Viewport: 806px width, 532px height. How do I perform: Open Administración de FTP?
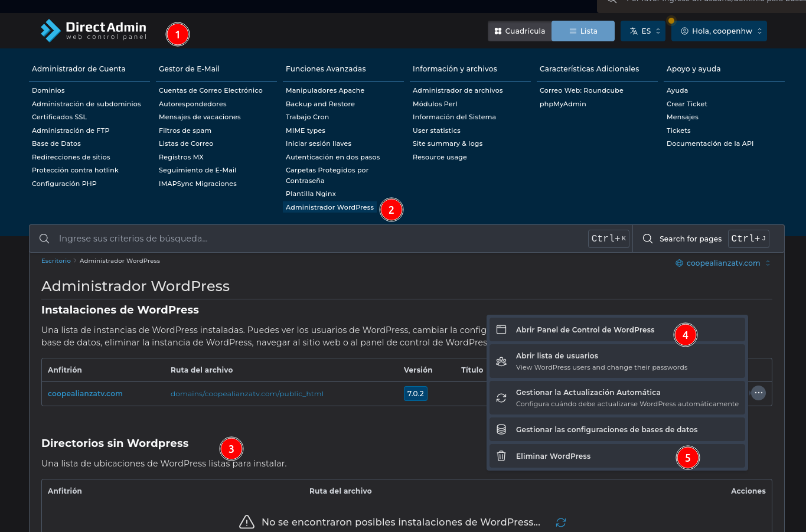[71, 130]
